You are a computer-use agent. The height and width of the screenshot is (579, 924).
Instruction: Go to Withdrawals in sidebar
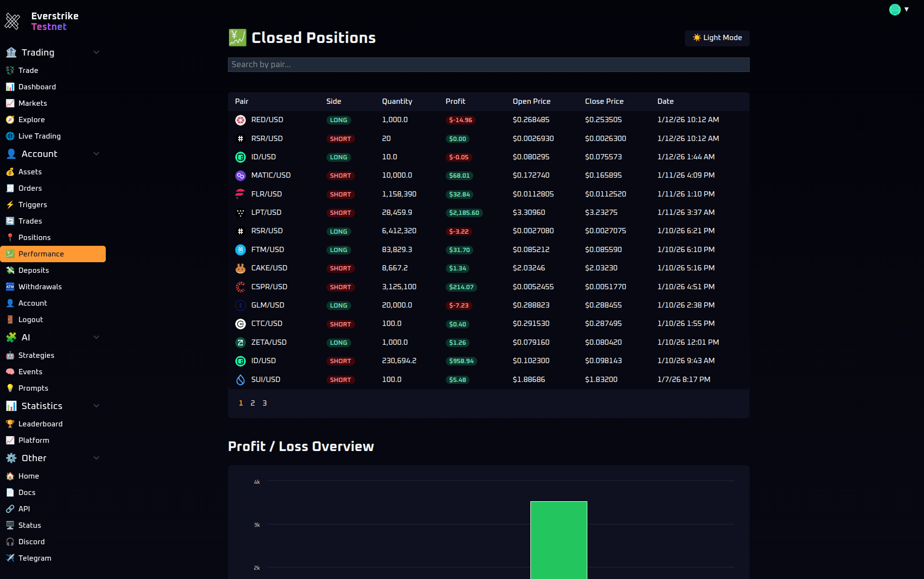[x=40, y=286]
